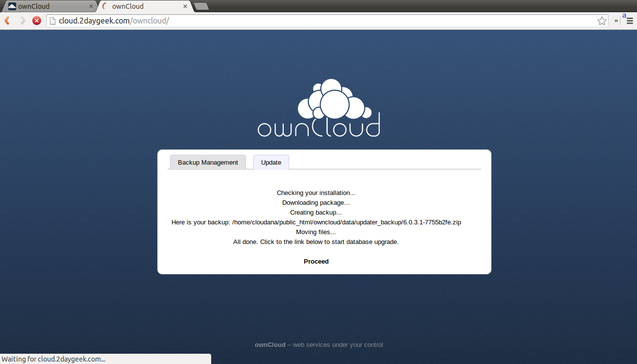The width and height of the screenshot is (637, 364).
Task: Click the browser forward arrow icon
Action: coord(23,21)
